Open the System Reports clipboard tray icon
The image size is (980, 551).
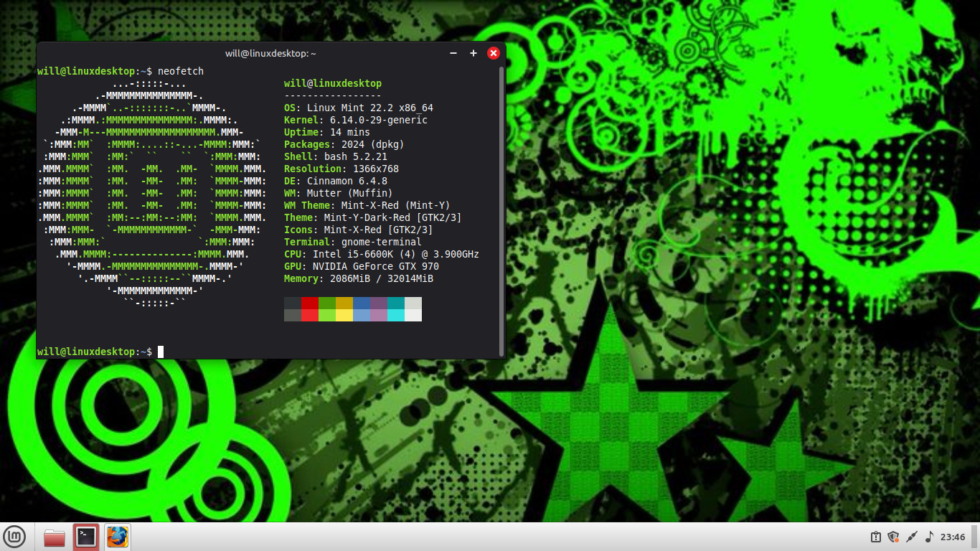coord(875,537)
